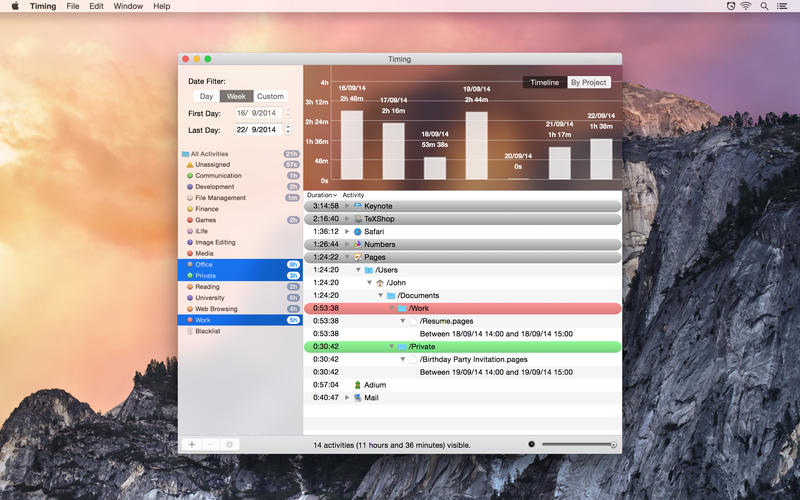This screenshot has height=500, width=800.
Task: Click the Adium duck icon
Action: 357,384
